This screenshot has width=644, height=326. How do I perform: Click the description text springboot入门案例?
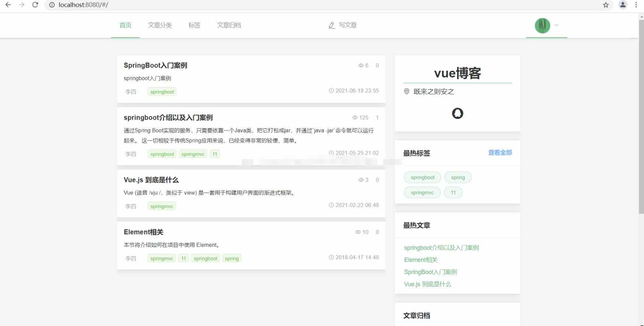[x=147, y=78]
